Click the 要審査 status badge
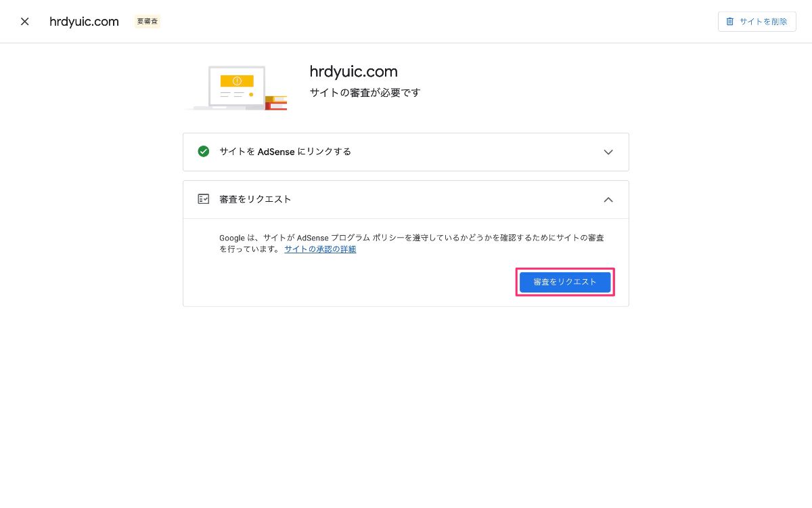This screenshot has height=508, width=812. [x=148, y=22]
